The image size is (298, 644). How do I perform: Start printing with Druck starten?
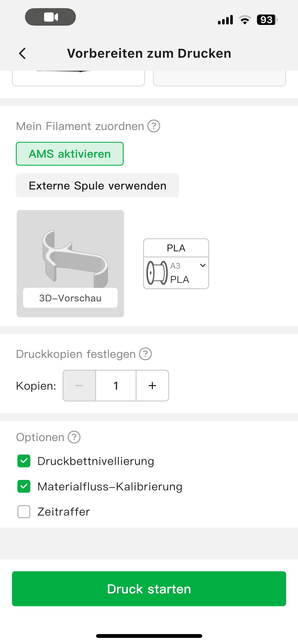149,589
